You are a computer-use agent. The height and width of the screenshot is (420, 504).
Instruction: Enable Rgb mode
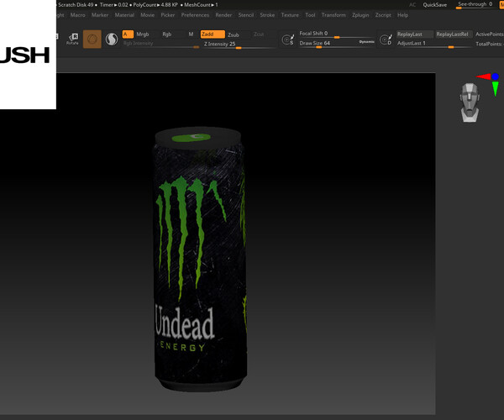coord(167,34)
